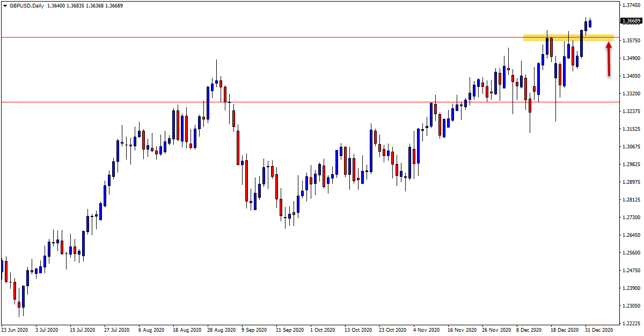Click the 1.25600 price axis label
Screen dimensions: 644x336
(631, 252)
